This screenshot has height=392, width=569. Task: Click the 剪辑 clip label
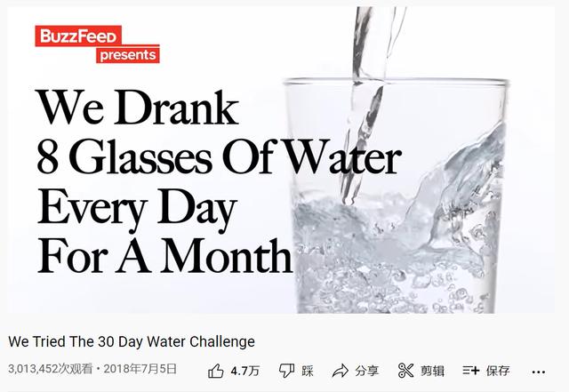tap(433, 371)
